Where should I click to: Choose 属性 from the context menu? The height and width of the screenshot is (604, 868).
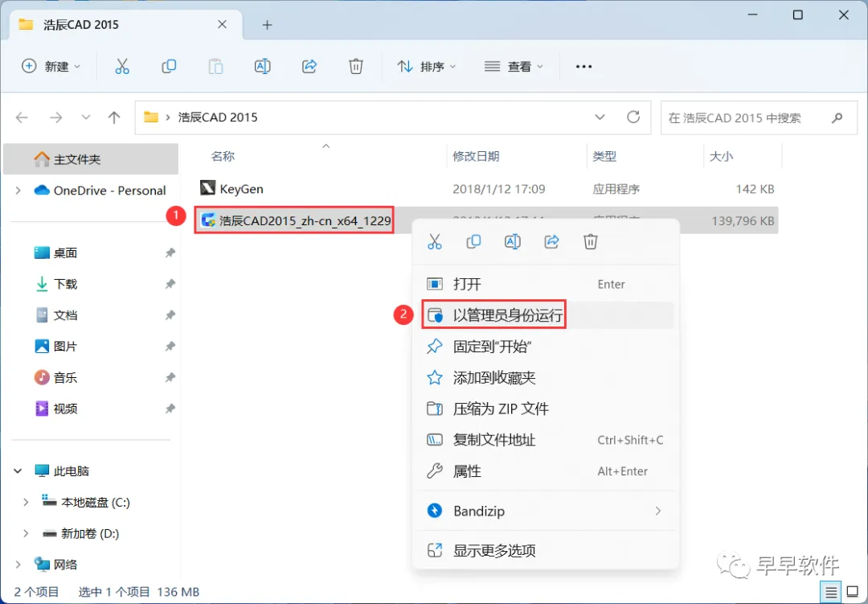(x=546, y=471)
